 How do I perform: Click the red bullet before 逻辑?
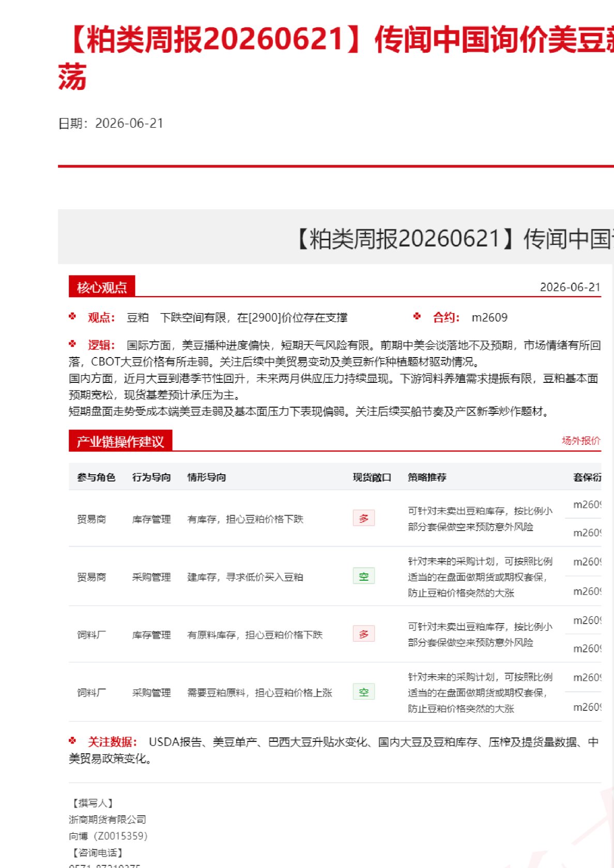pyautogui.click(x=72, y=344)
